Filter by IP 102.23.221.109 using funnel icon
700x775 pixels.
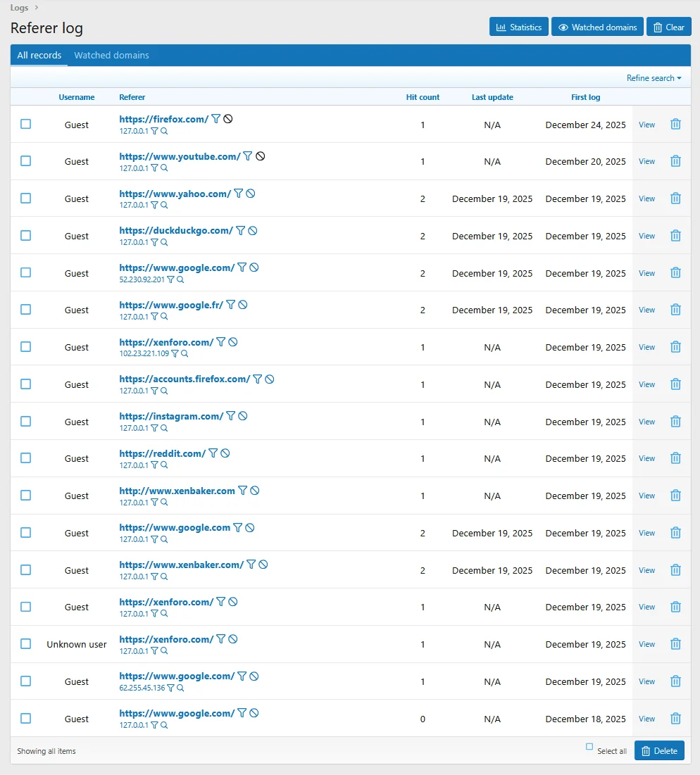coord(175,354)
